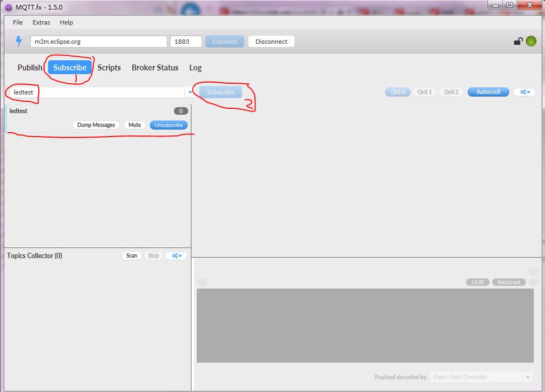Open the subscribe settings gear menu
Viewport: 545px width, 392px height.
point(525,92)
